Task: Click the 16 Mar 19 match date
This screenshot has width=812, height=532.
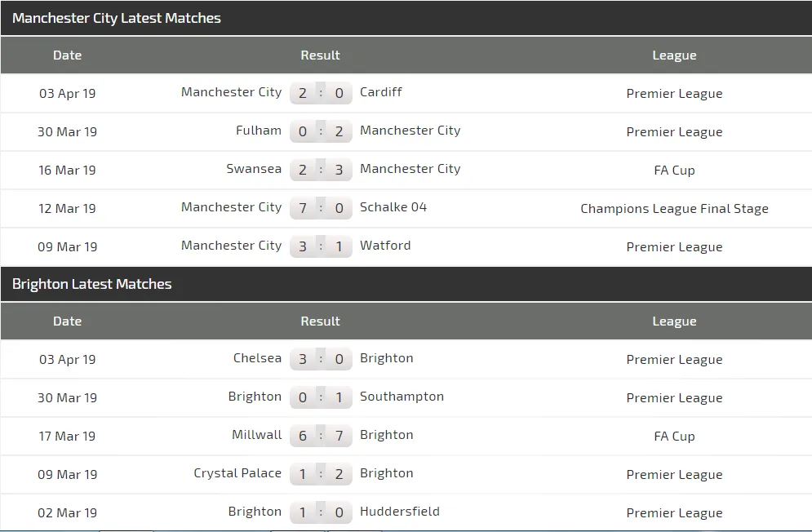Action: pyautogui.click(x=68, y=170)
